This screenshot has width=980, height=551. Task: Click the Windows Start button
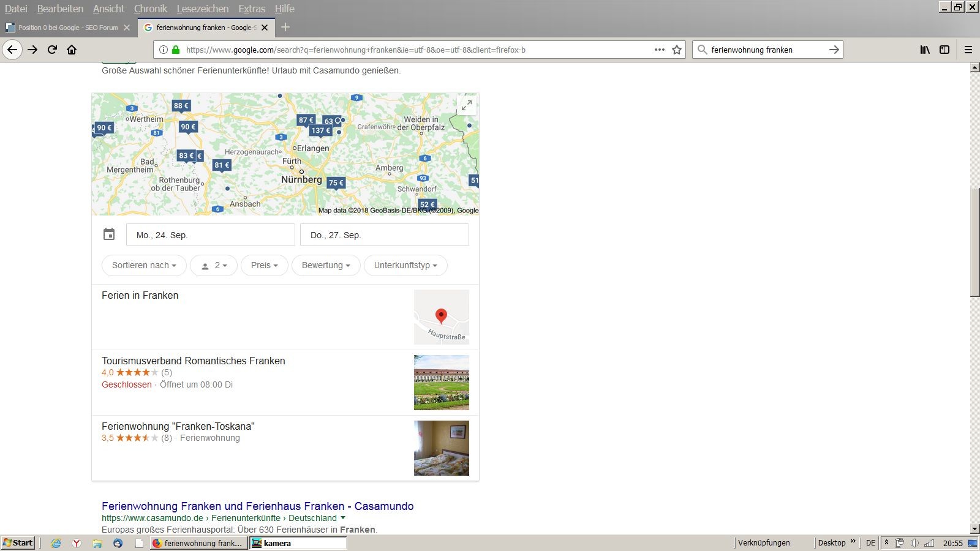(18, 543)
